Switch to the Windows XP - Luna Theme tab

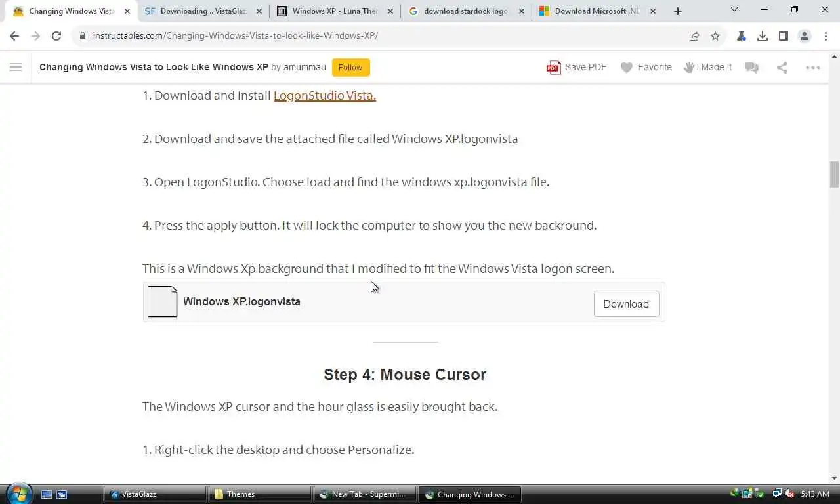(x=335, y=11)
